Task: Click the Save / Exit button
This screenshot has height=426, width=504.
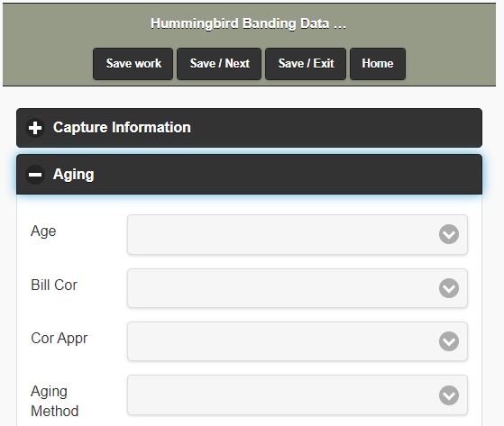Action: click(x=306, y=64)
